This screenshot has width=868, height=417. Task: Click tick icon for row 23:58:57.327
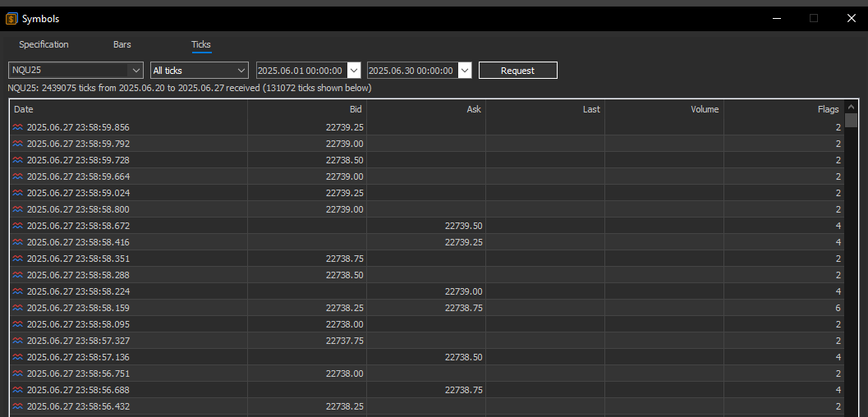coord(18,341)
